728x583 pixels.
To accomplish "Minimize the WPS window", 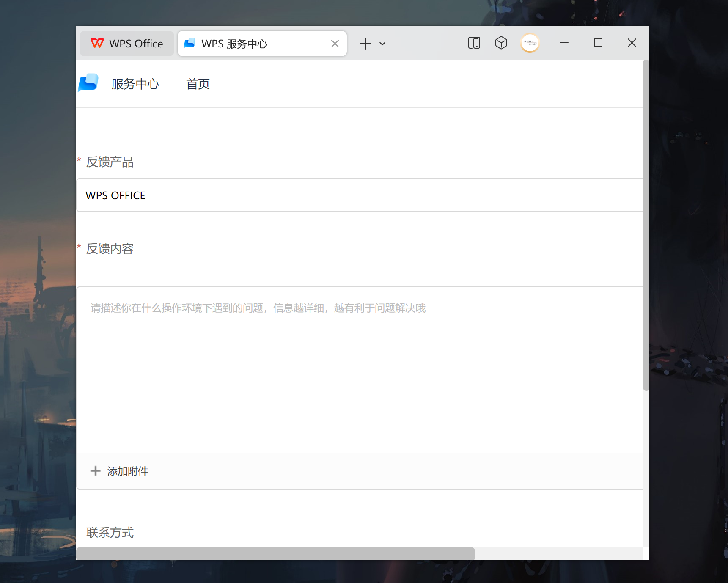I will tap(564, 43).
